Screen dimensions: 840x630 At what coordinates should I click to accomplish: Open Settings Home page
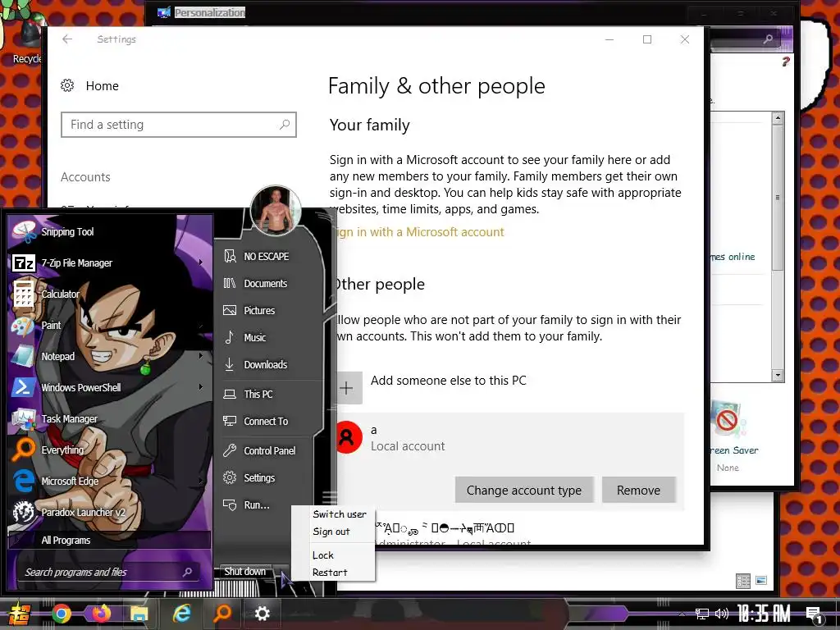tap(89, 85)
